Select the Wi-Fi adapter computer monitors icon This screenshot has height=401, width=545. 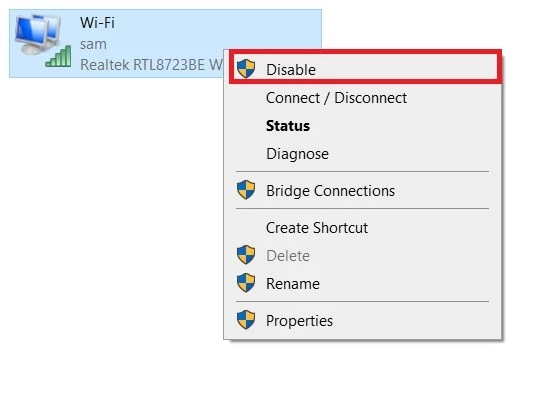coord(38,35)
